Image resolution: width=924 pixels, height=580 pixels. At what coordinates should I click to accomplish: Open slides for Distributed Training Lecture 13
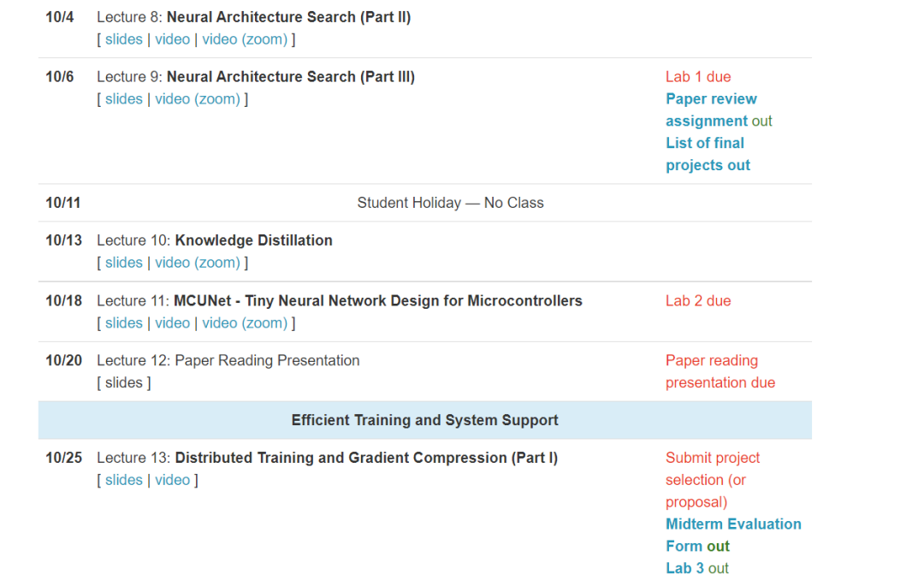[x=124, y=480]
